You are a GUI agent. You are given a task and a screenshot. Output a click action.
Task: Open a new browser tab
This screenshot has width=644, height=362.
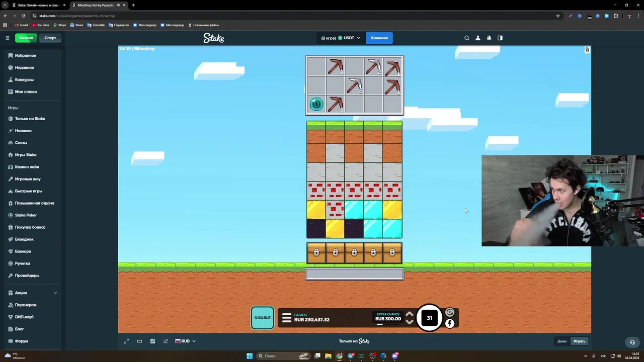(133, 5)
